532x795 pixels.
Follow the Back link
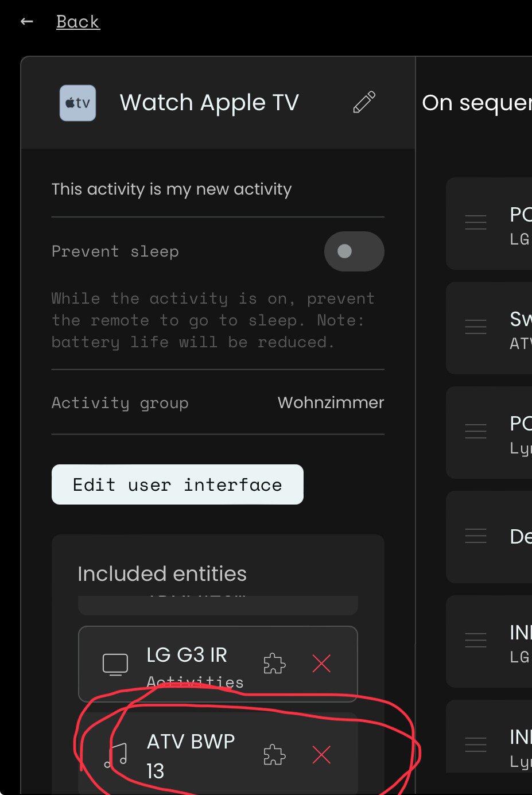click(x=77, y=22)
